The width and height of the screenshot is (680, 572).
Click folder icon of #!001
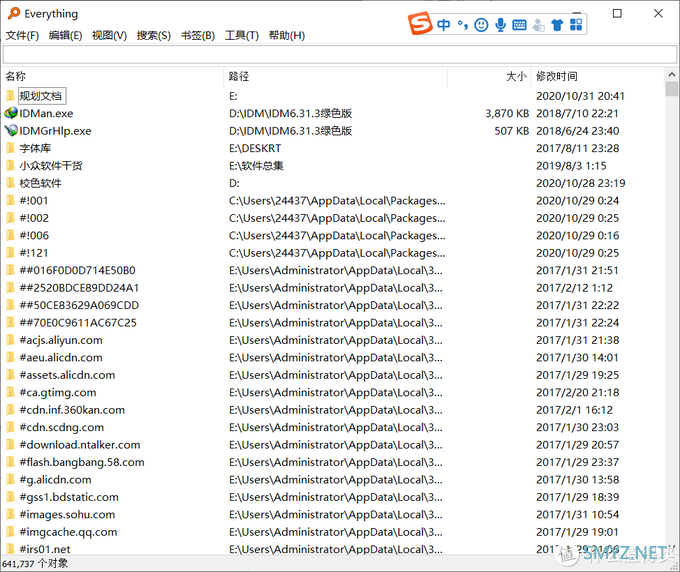[11, 200]
